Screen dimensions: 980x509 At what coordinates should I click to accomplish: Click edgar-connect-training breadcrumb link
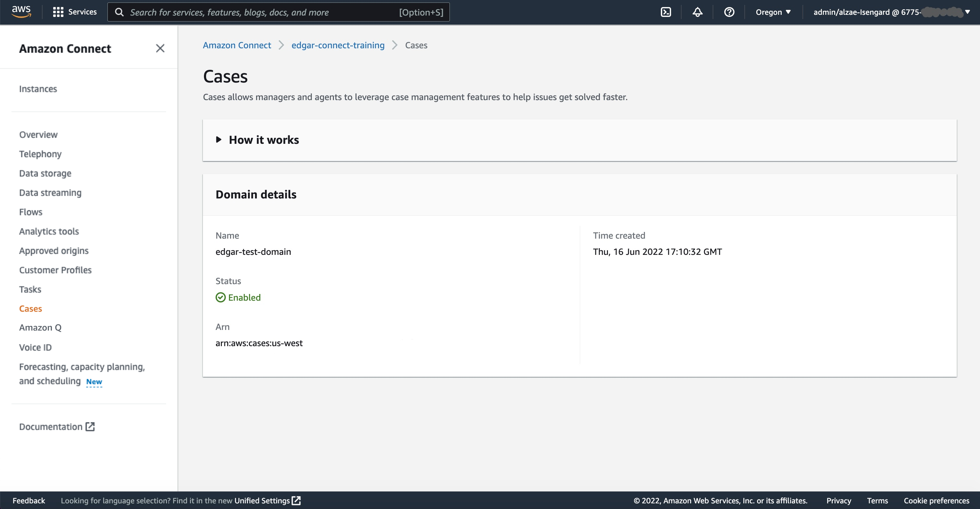(338, 45)
